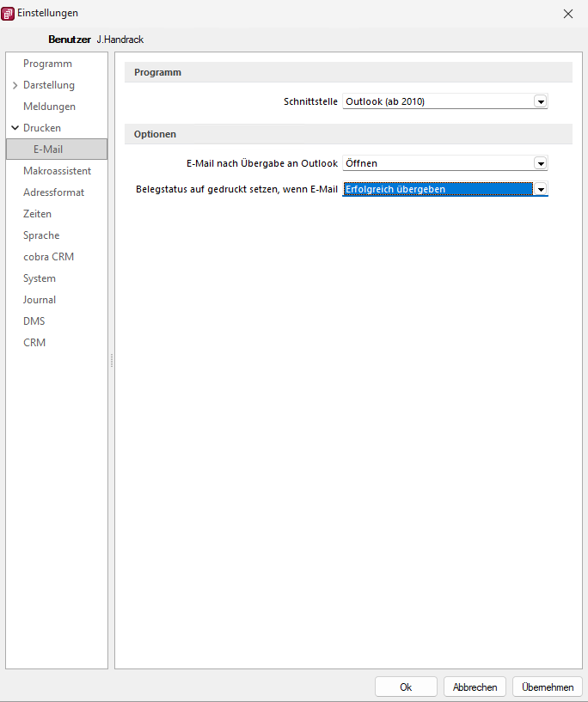588x702 pixels.
Task: Open Adressformat settings page
Action: (x=53, y=192)
